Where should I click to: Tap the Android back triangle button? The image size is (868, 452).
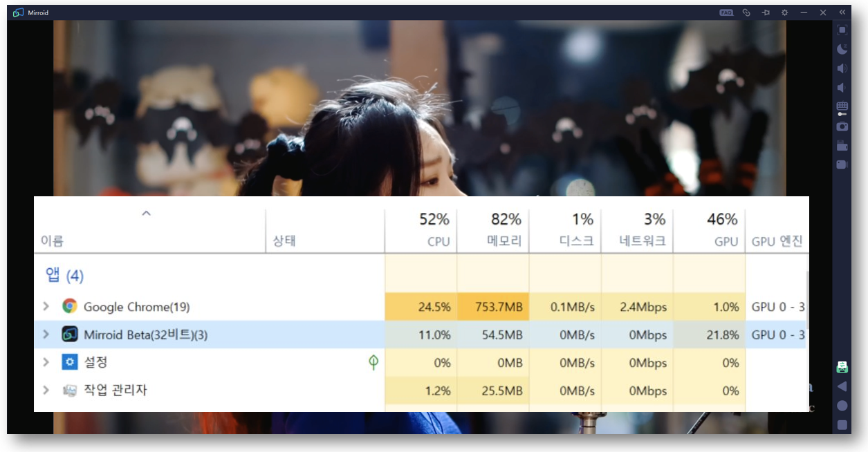(842, 386)
